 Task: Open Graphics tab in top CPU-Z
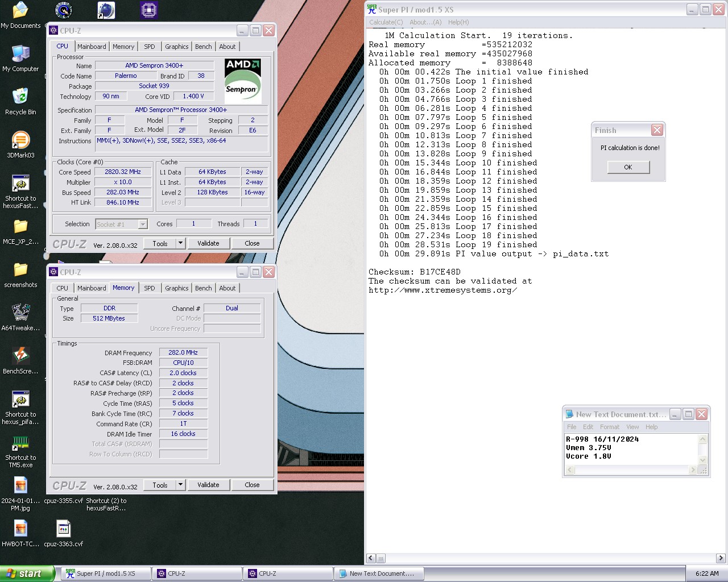pyautogui.click(x=177, y=47)
